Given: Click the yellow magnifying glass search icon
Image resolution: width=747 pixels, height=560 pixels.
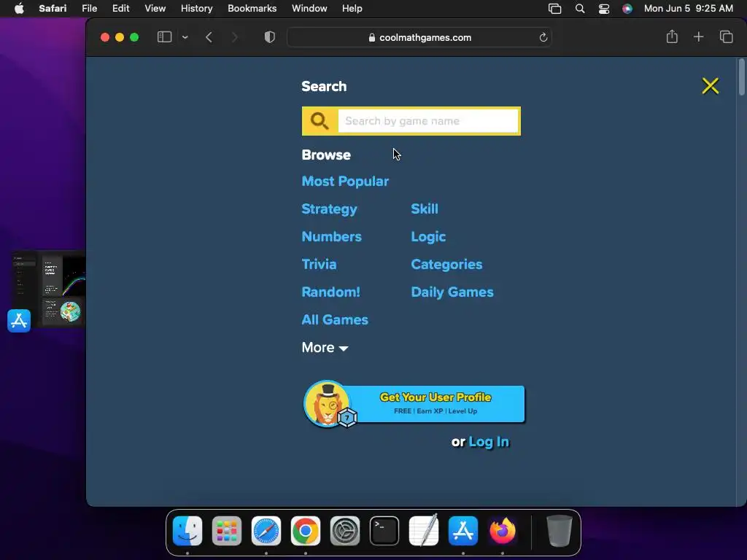Looking at the screenshot, I should coord(320,121).
